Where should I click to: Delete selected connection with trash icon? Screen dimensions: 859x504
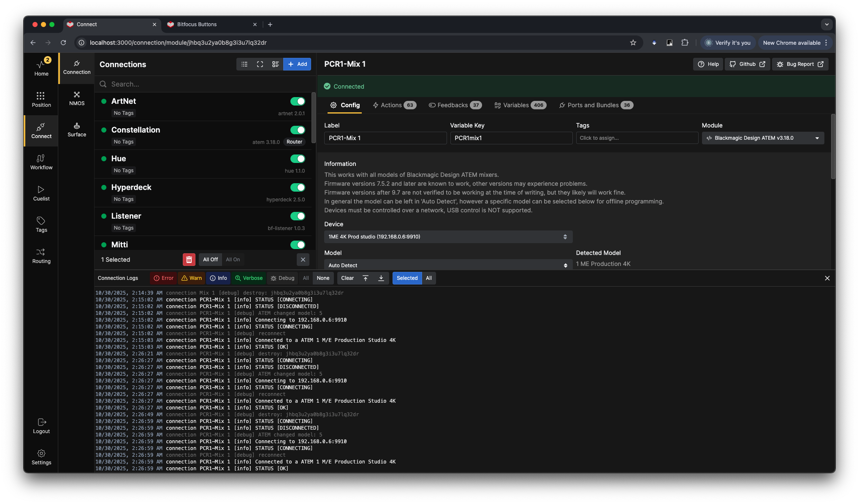pyautogui.click(x=189, y=260)
